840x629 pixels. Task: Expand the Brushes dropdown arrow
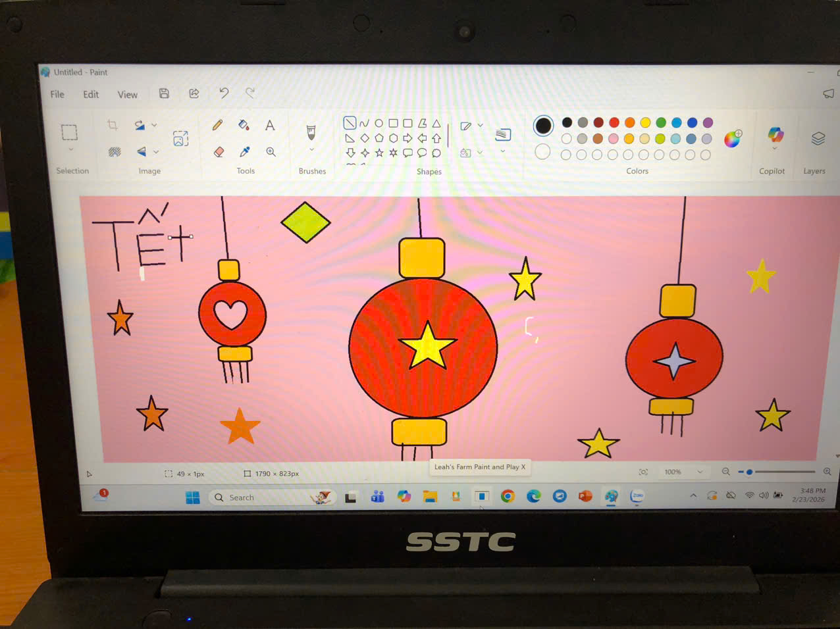pyautogui.click(x=311, y=150)
